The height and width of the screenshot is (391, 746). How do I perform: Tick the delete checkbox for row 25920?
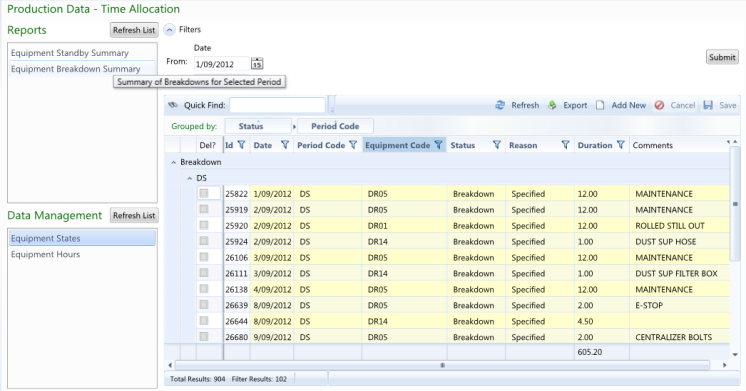coord(204,225)
